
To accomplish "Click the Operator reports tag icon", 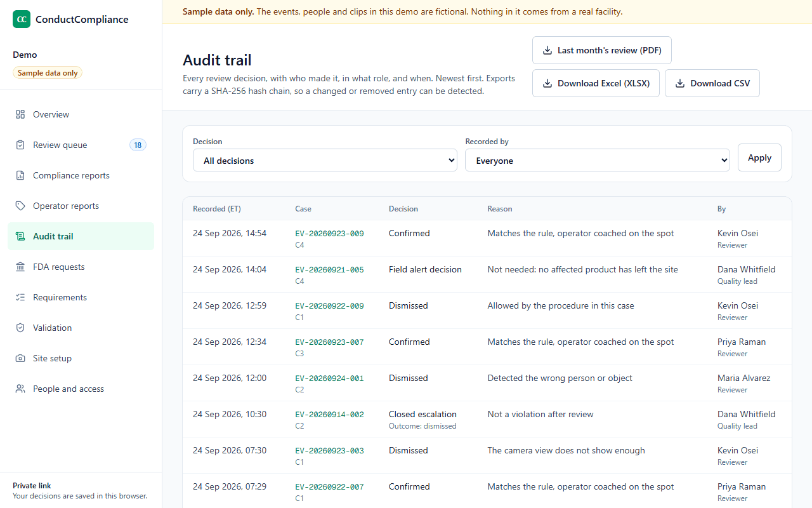I will (20, 206).
